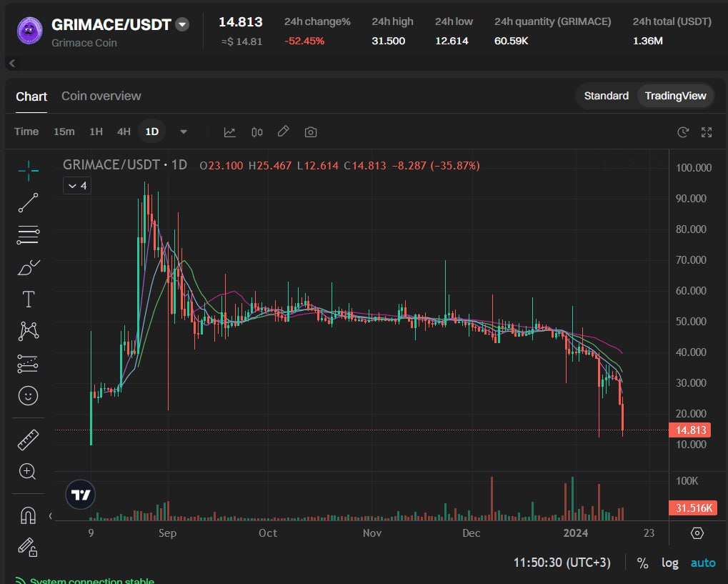Select the trend line drawing tool
728x584 pixels.
click(x=29, y=202)
